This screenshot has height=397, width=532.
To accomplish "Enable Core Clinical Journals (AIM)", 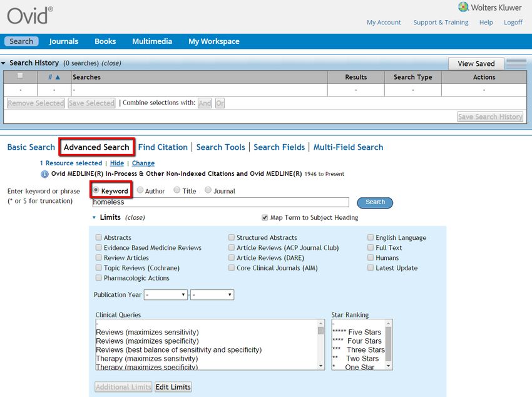I will tap(232, 268).
